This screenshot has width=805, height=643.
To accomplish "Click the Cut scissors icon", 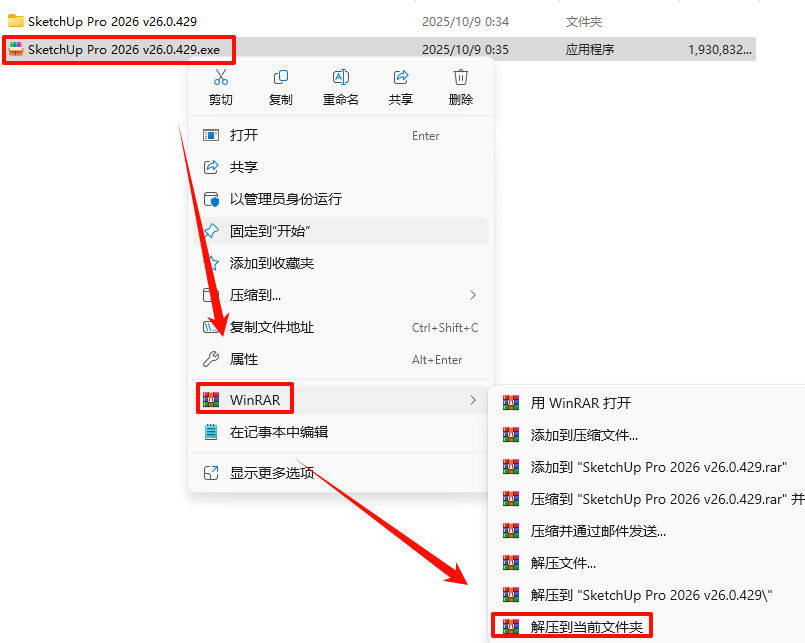I will click(x=221, y=78).
